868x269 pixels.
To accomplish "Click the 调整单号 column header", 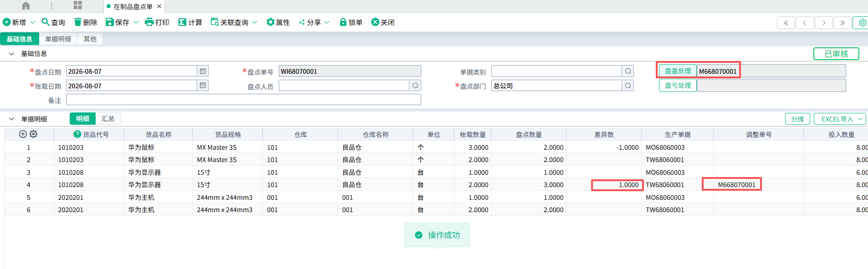I will tap(759, 135).
